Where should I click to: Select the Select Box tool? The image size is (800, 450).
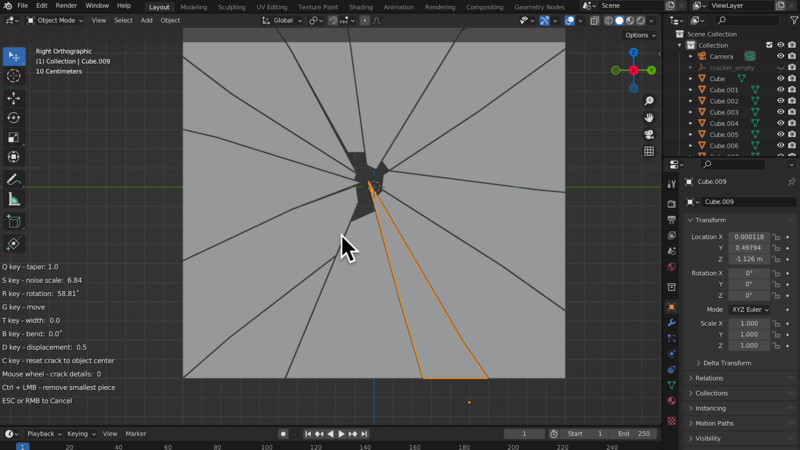(14, 56)
